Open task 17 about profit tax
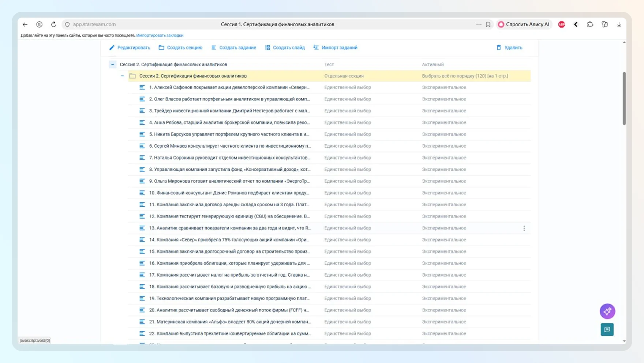The width and height of the screenshot is (644, 363). click(x=229, y=275)
